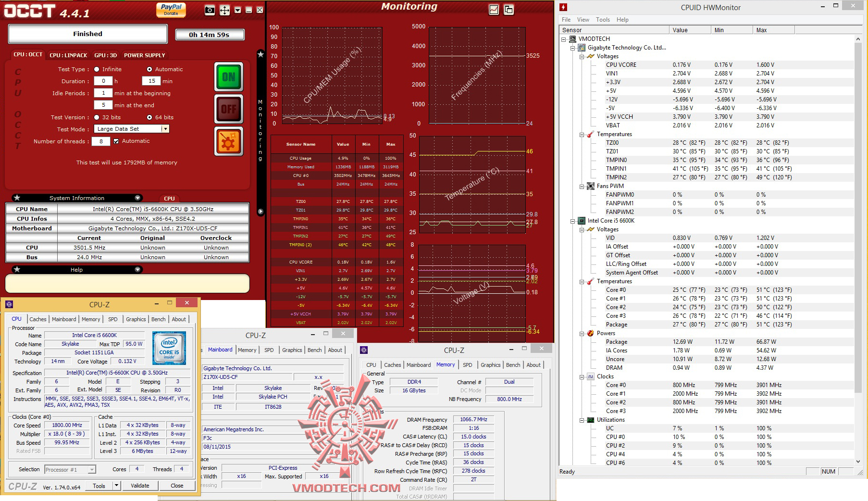The image size is (868, 501).
Task: Click the Number of threads input field
Action: 101,141
